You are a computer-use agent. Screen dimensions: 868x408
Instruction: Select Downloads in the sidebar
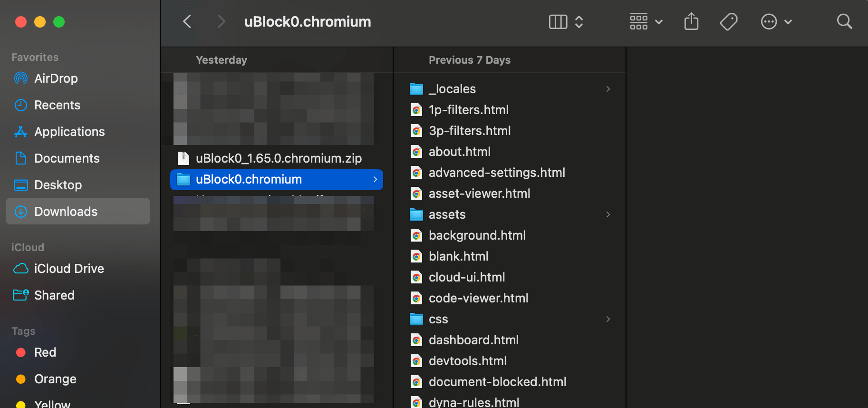78,211
